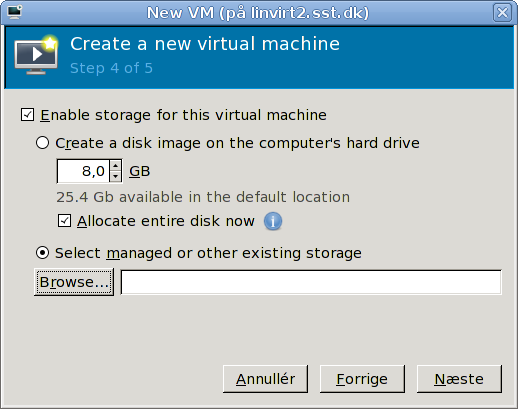The height and width of the screenshot is (409, 518).
Task: Go back with the Forrige button
Action: tap(362, 379)
